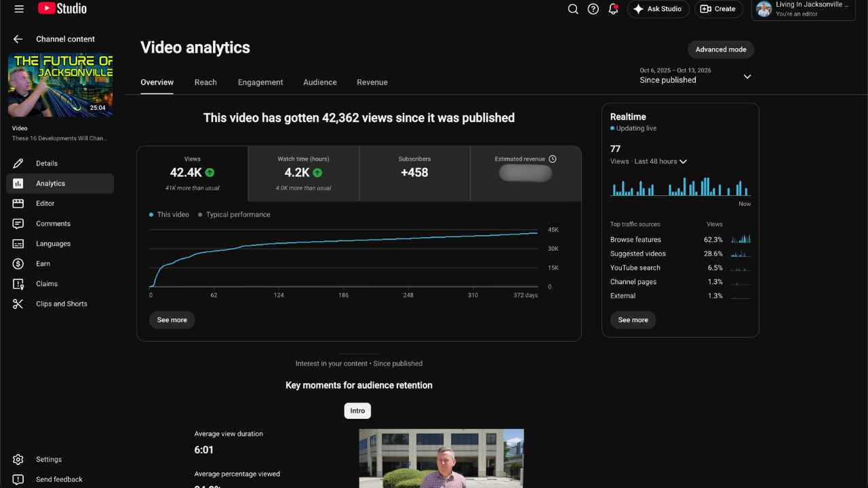Viewport: 868px width, 488px height.
Task: Click the green up arrow beside 42.4K views
Action: pos(210,173)
